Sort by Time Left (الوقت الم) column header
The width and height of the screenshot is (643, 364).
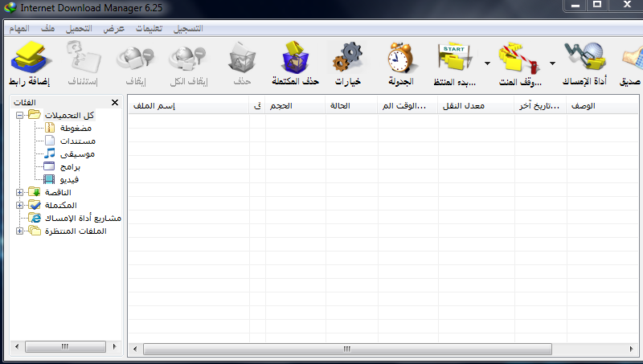pyautogui.click(x=408, y=106)
